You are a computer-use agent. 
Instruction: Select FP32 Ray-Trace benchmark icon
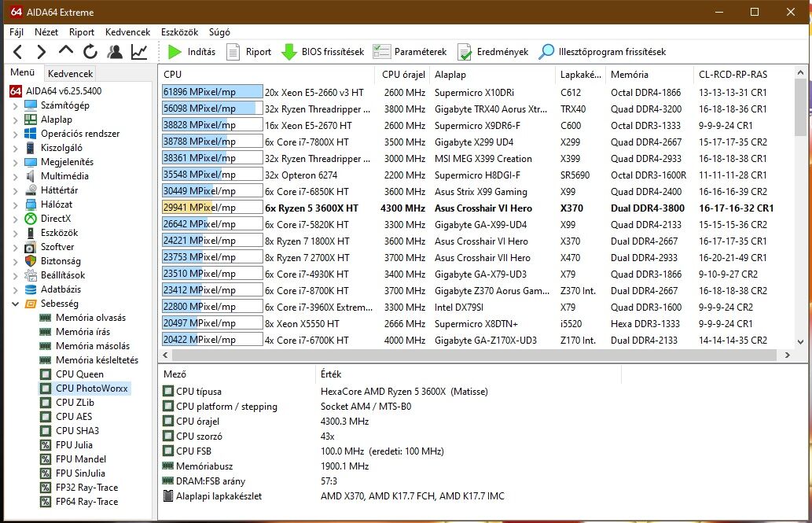[x=46, y=488]
